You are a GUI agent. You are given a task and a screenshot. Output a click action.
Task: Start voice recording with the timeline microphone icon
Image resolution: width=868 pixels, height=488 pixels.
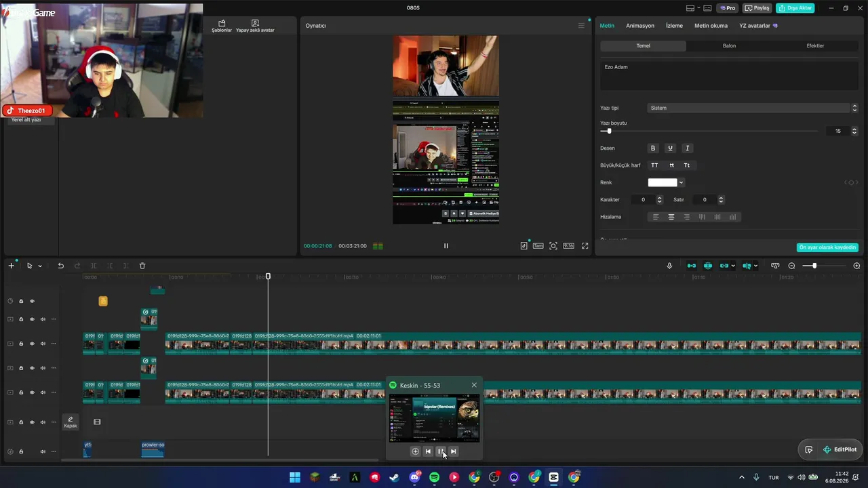[x=669, y=266]
